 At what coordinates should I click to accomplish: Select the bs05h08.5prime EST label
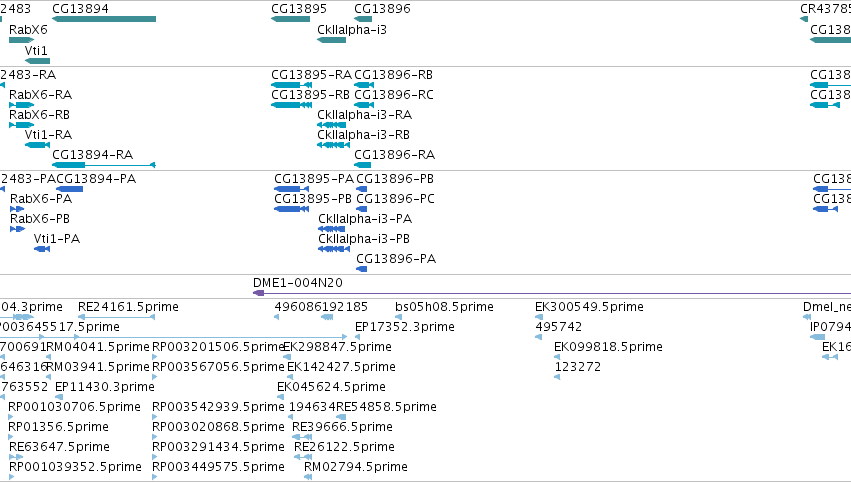pyautogui.click(x=444, y=307)
